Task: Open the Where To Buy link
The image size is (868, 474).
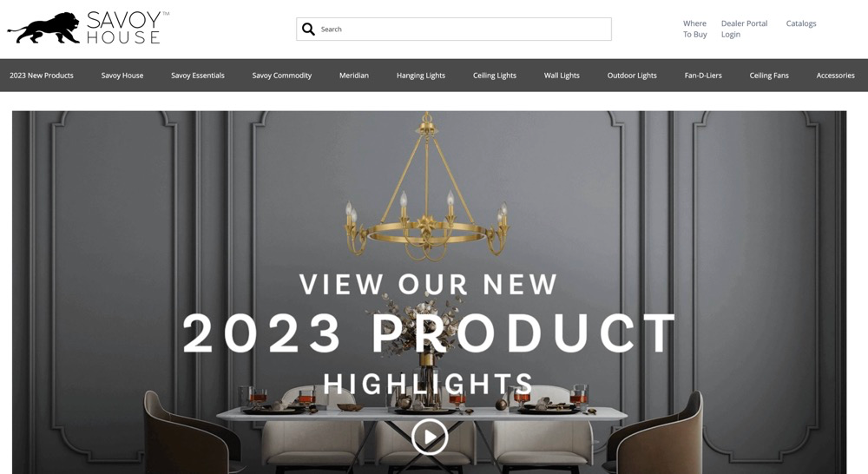Action: (x=694, y=29)
